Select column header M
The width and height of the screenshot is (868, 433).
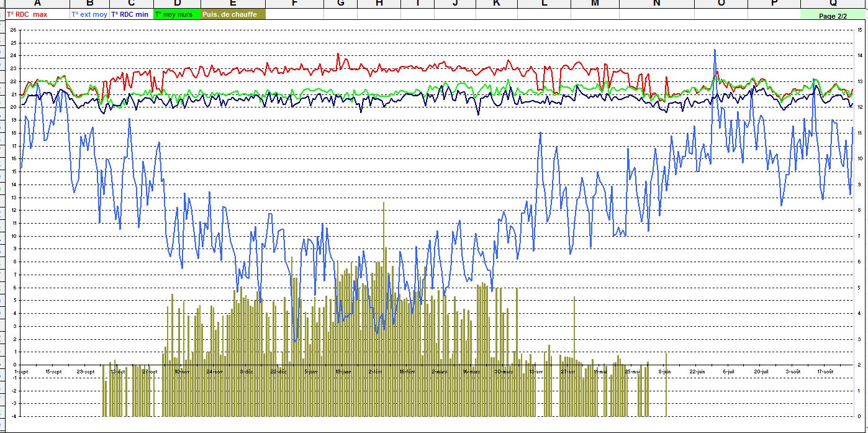[595, 3]
